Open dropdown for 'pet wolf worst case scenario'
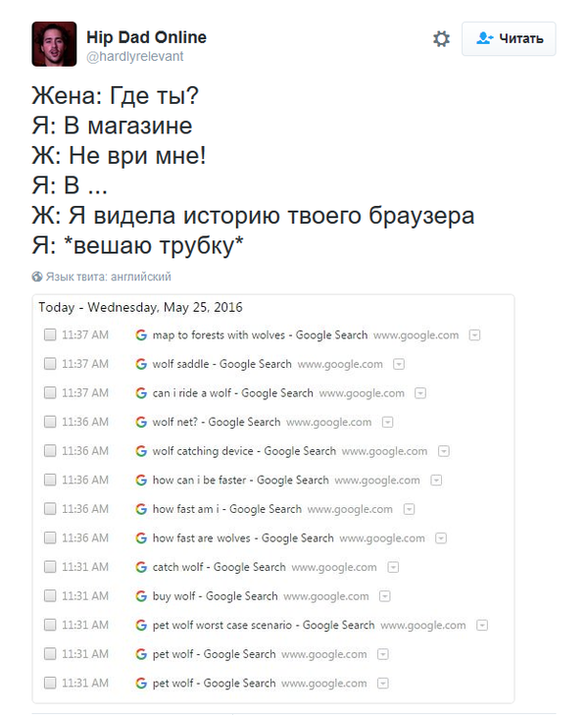Image resolution: width=588 pixels, height=715 pixels. pyautogui.click(x=481, y=626)
